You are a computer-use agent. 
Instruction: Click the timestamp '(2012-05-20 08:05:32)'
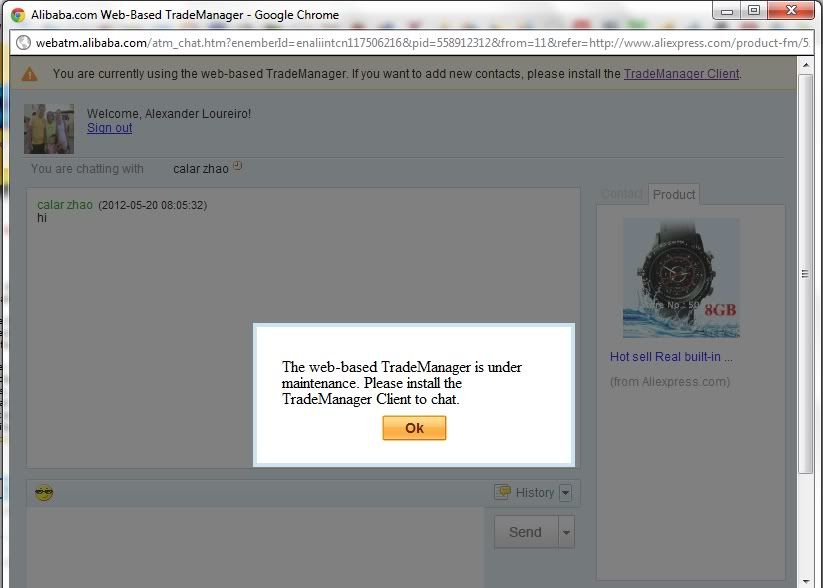[153, 205]
